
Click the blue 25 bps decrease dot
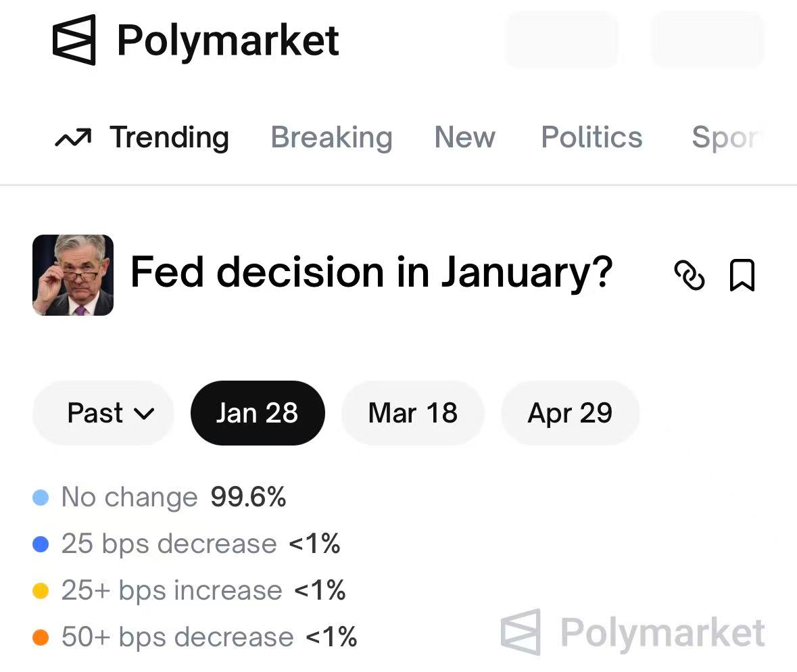(x=41, y=544)
